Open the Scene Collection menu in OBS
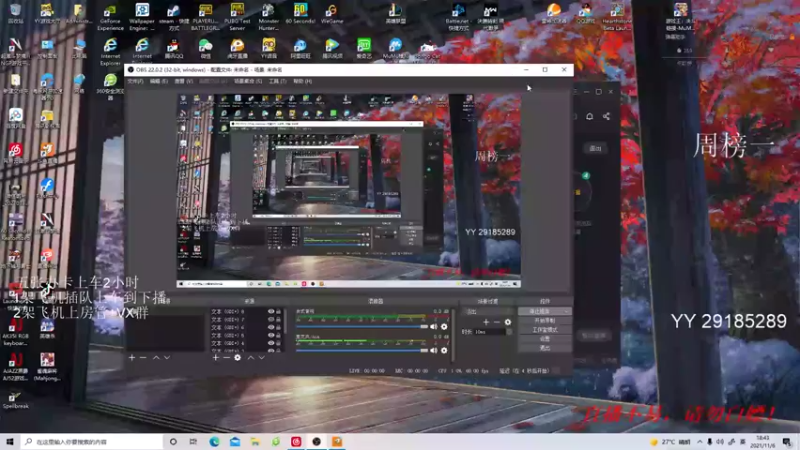Screen dimensions: 800x450 tap(248, 81)
